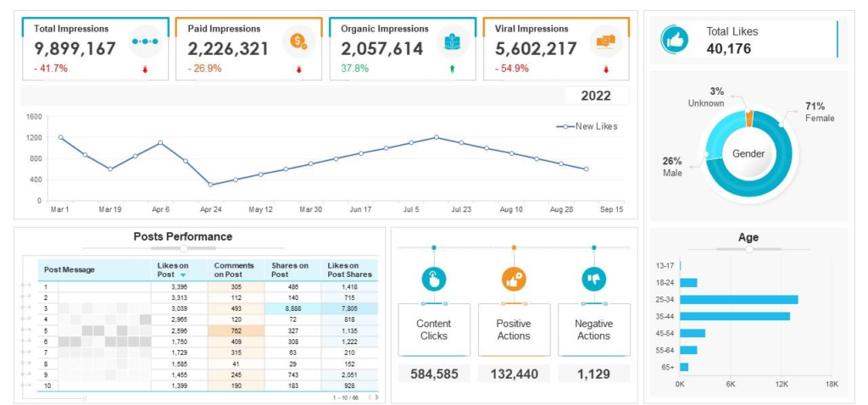Click the Total Likes thumbs-up icon

[676, 40]
